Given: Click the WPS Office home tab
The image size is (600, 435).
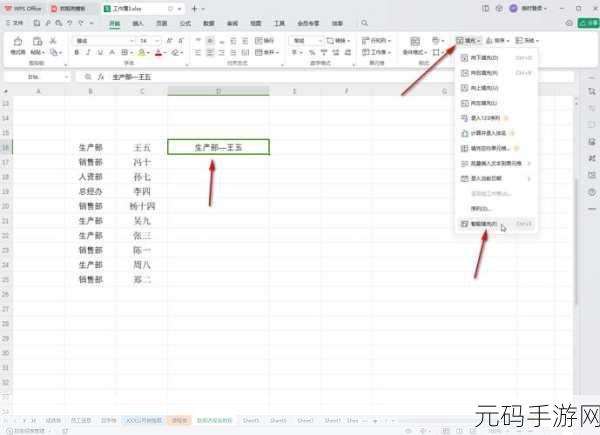Looking at the screenshot, I should point(23,8).
